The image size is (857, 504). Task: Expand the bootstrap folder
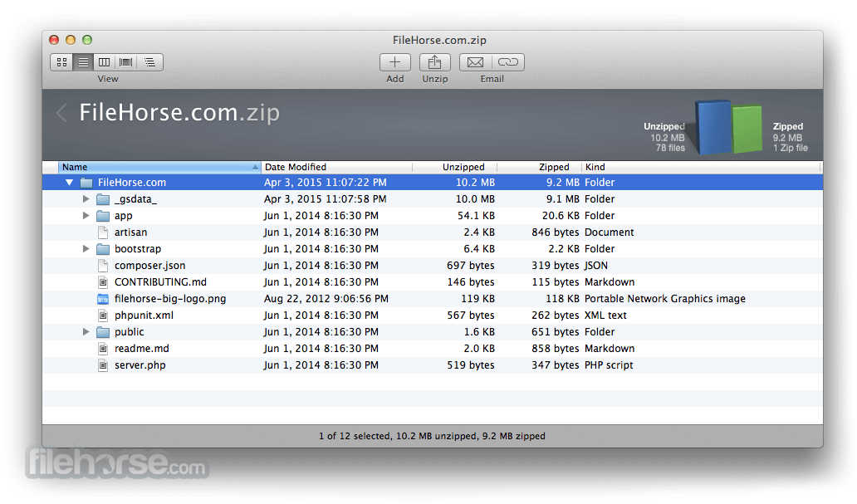[86, 249]
